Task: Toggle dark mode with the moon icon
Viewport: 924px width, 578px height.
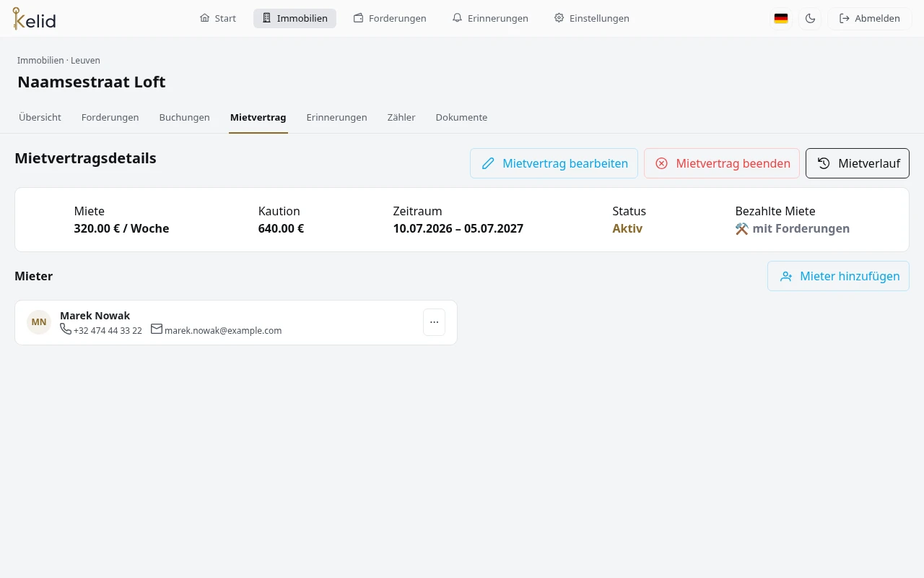Action: pyautogui.click(x=810, y=19)
